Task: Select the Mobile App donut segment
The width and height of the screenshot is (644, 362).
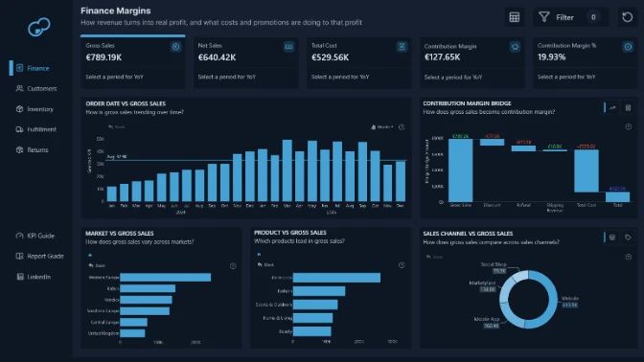Action: pos(510,317)
